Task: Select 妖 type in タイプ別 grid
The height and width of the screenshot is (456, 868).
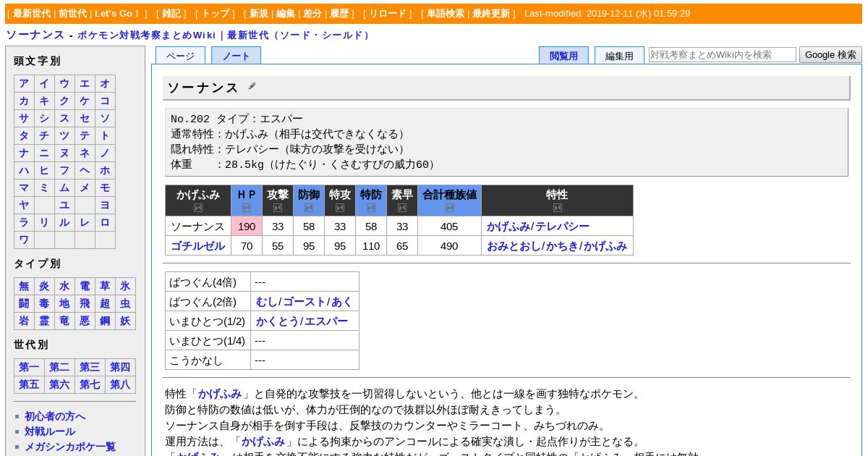Action: pos(125,321)
